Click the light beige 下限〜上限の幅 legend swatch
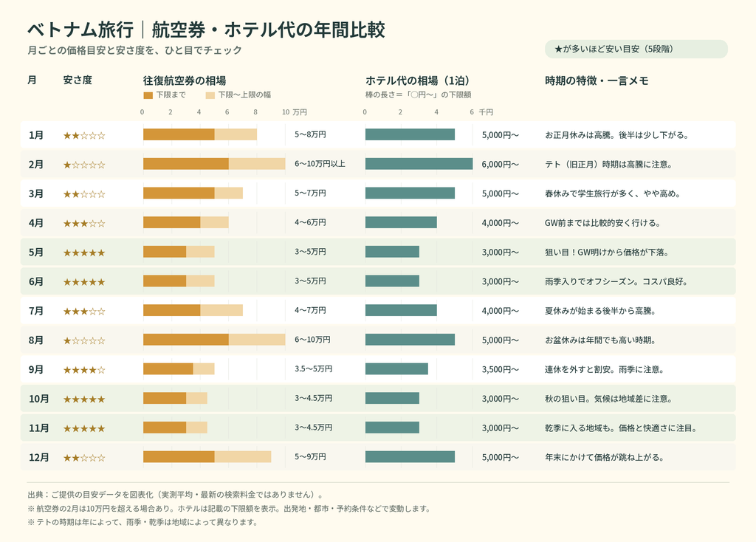Screen dimensions: 756x542 (210, 95)
